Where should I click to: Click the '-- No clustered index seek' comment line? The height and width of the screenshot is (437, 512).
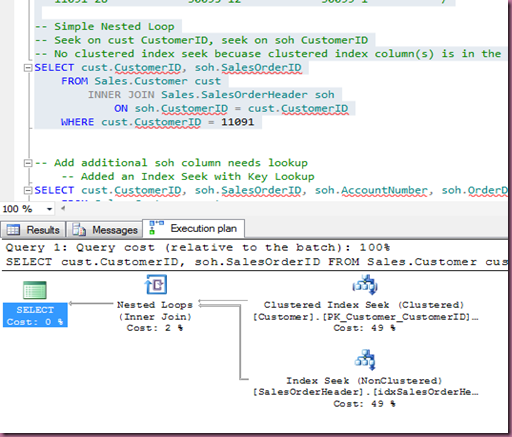tap(268, 54)
